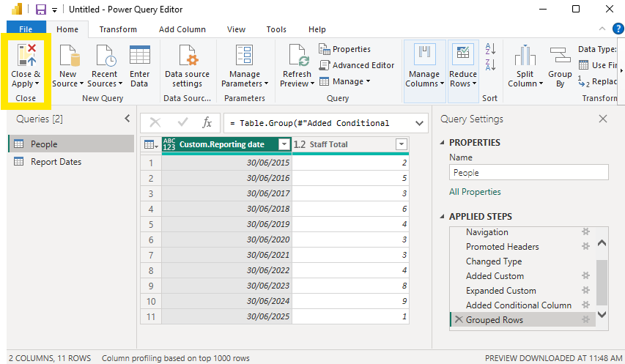Click the 1.2 Staff Total type icon
The height and width of the screenshot is (364, 625).
click(300, 144)
